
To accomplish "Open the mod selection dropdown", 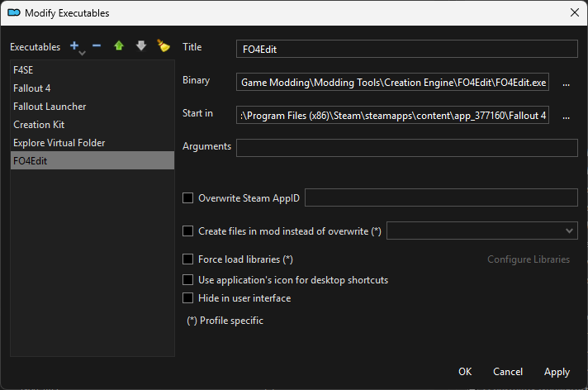I will [482, 231].
